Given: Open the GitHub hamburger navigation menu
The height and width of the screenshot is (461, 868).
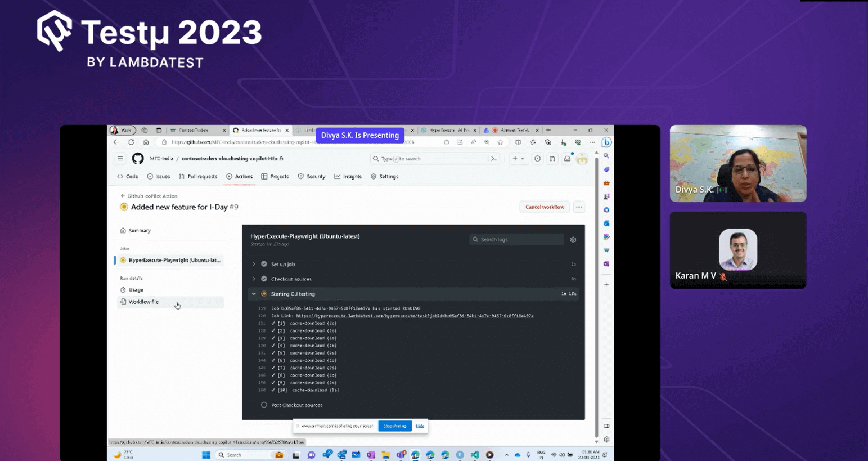Looking at the screenshot, I should (x=120, y=159).
